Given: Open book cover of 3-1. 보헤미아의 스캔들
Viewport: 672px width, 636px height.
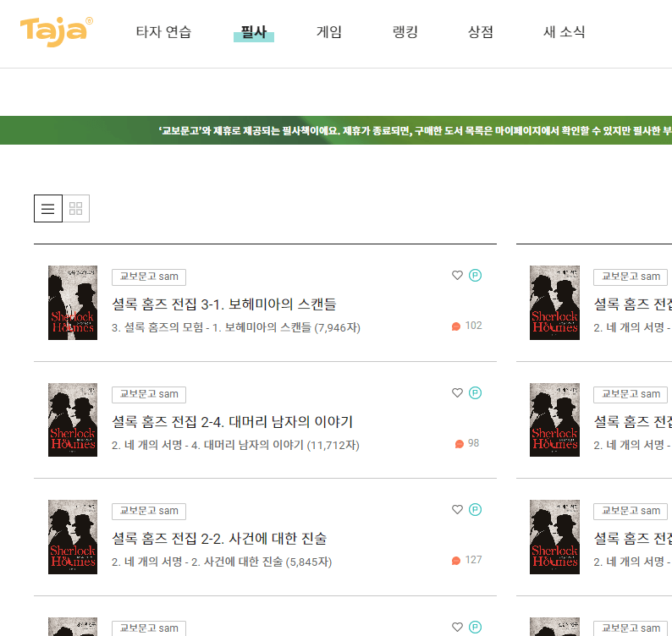Looking at the screenshot, I should 73,303.
